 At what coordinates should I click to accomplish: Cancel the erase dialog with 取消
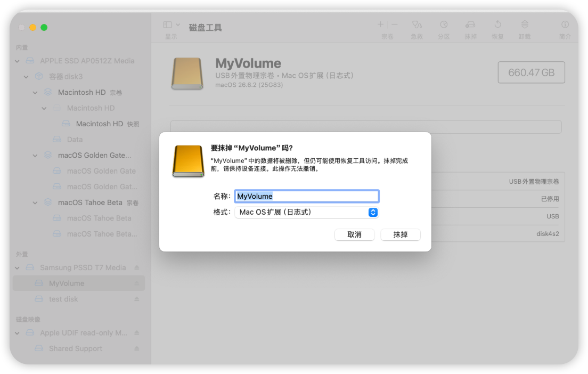pos(354,234)
